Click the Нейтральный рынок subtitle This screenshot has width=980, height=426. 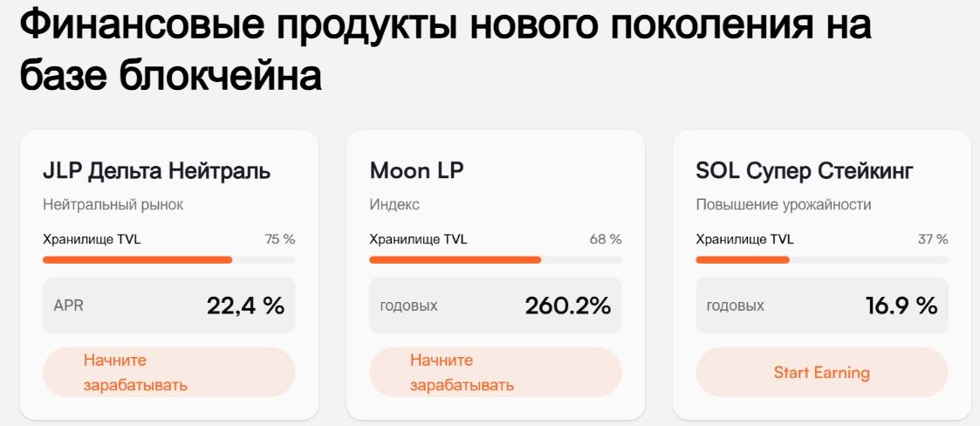[x=113, y=204]
